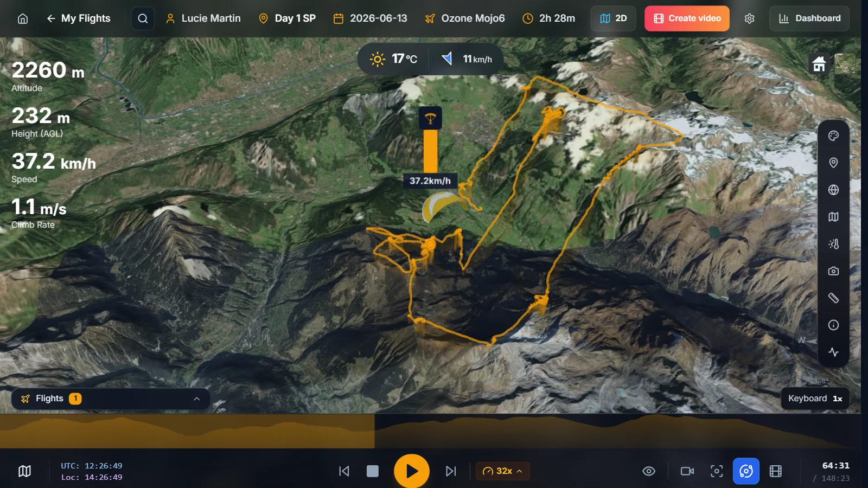Skip to the end of flight
868x488 pixels.
(451, 471)
